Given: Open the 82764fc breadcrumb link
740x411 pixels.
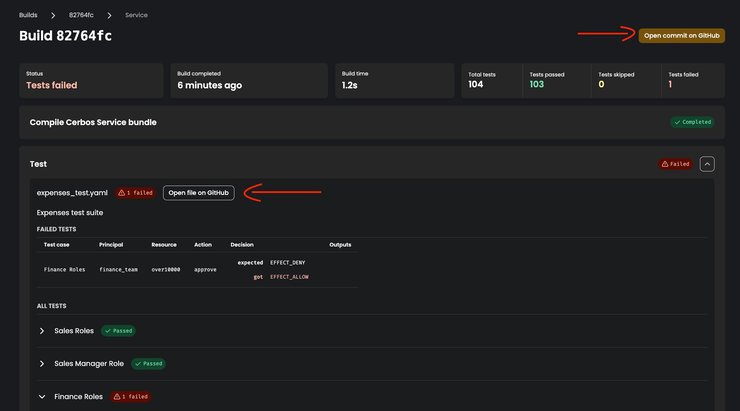Looking at the screenshot, I should pyautogui.click(x=81, y=15).
